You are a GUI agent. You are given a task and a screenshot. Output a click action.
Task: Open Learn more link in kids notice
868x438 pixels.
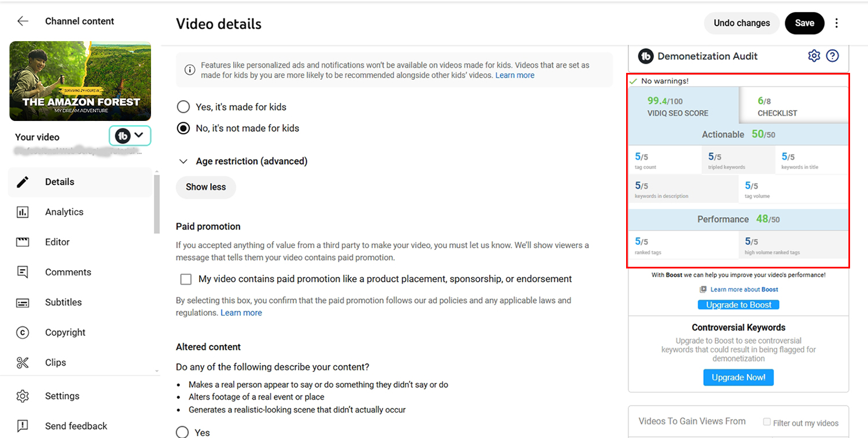[515, 75]
